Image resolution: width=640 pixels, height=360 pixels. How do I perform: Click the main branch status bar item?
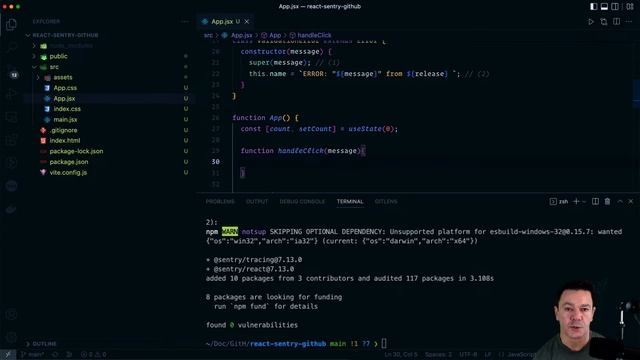pos(32,355)
